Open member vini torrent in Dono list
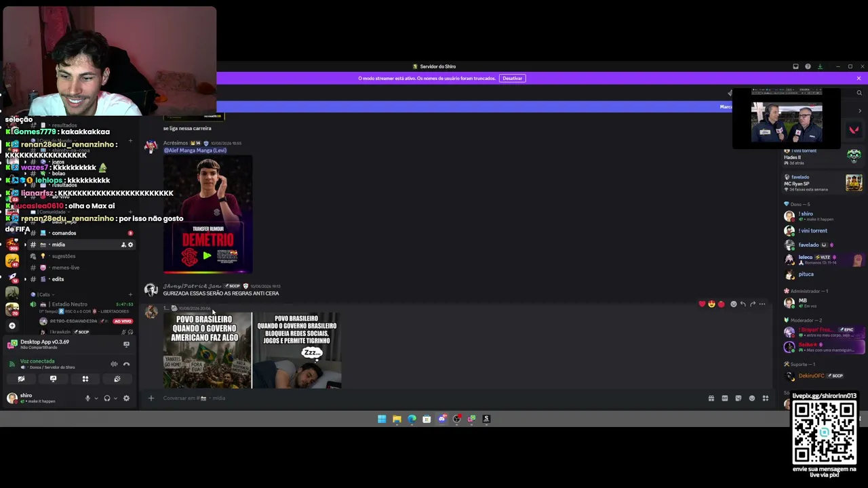This screenshot has height=488, width=868. (x=822, y=230)
